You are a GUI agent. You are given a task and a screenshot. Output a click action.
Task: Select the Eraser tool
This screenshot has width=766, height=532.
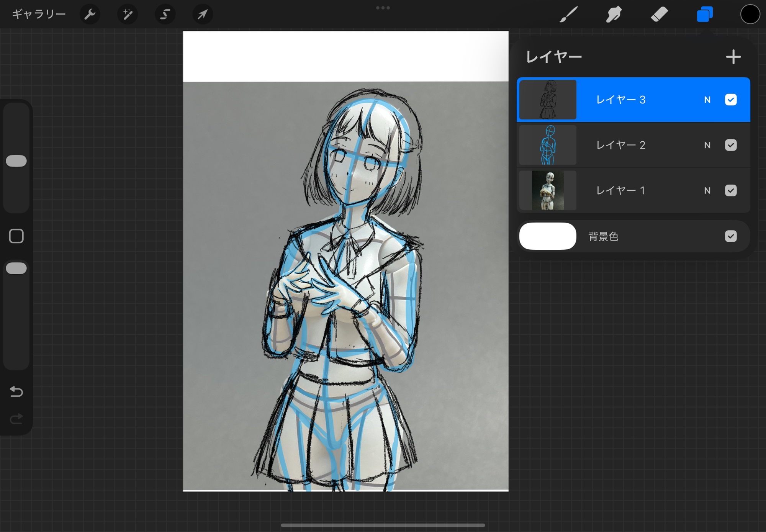point(659,15)
